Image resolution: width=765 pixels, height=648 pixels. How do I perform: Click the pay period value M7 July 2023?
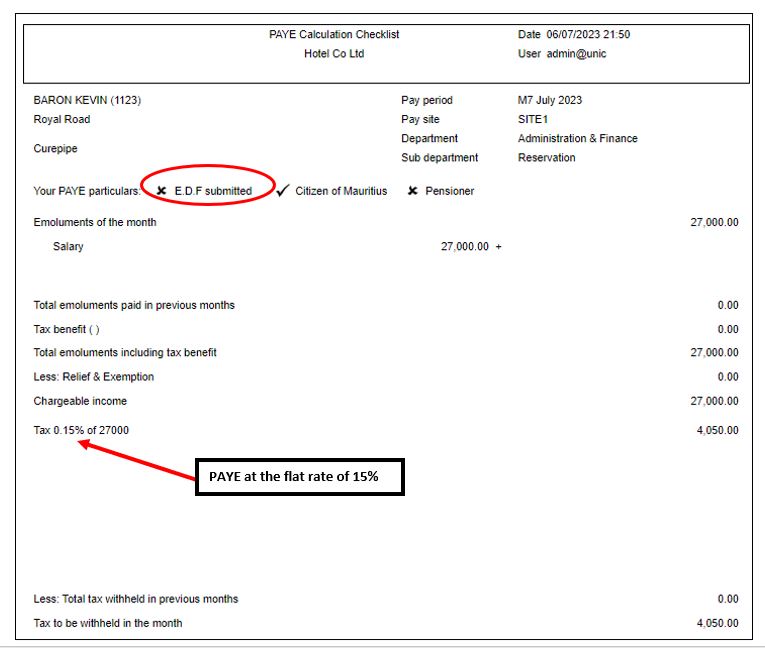point(550,100)
